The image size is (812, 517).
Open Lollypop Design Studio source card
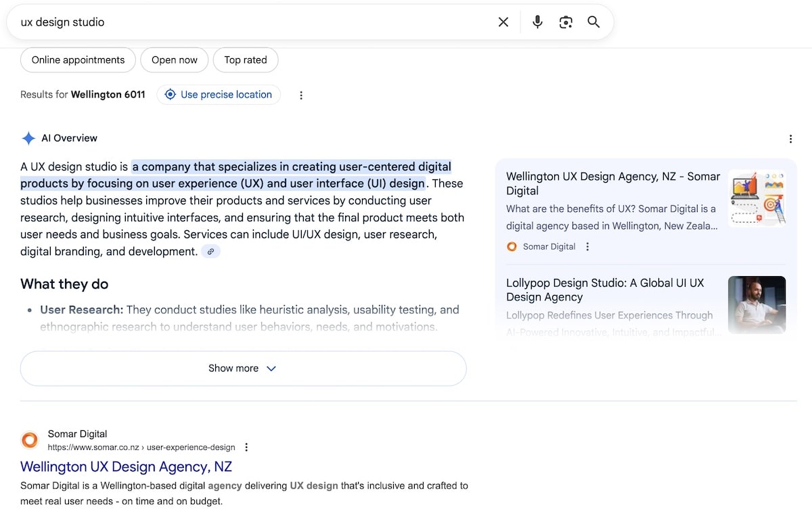[x=605, y=290]
